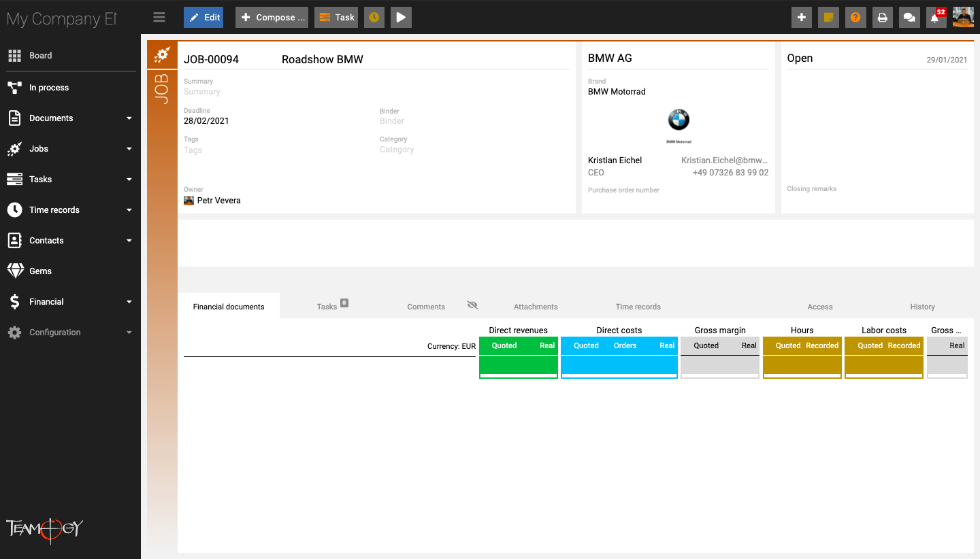Switch to the Attachments tab
The image size is (980, 559).
point(536,307)
